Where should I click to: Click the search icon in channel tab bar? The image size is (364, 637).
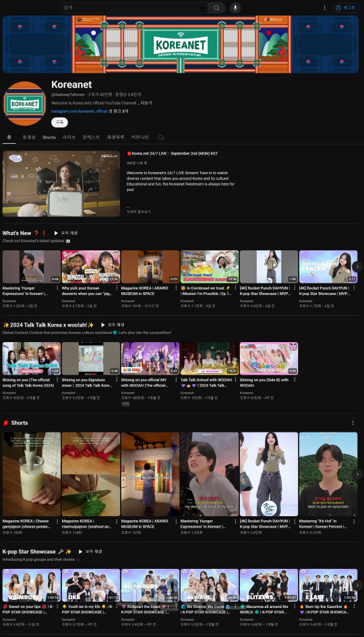pyautogui.click(x=161, y=137)
